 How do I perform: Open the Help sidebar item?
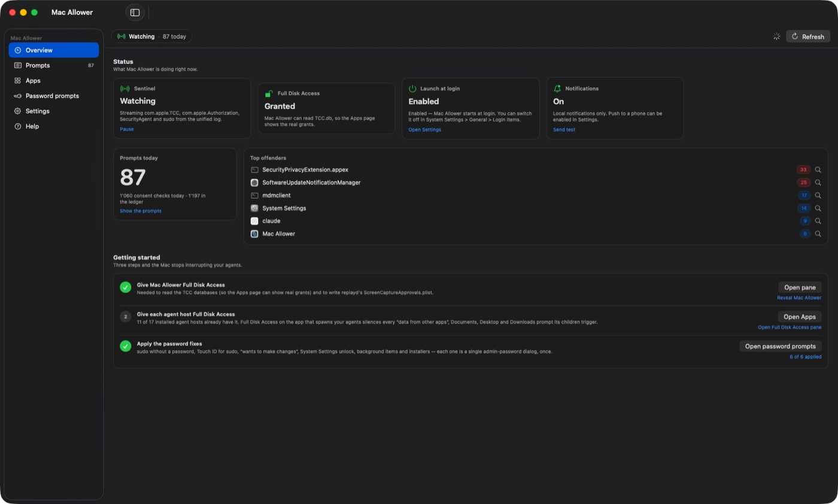click(54, 126)
